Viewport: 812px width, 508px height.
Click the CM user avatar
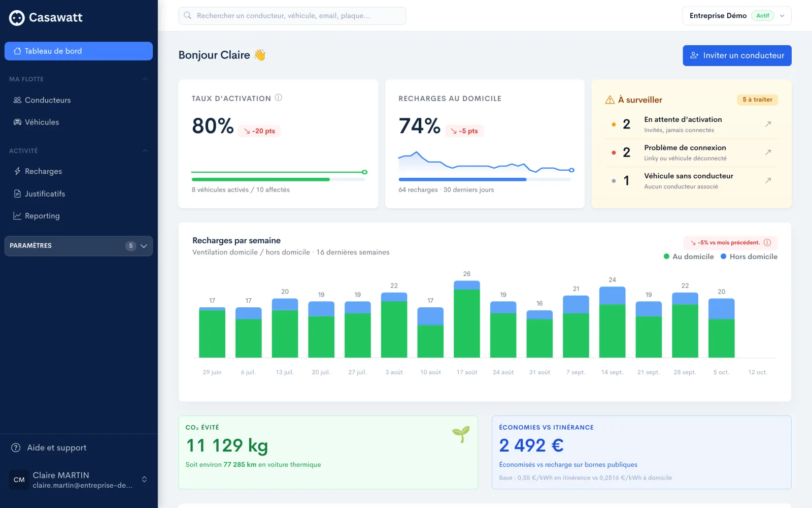point(19,480)
